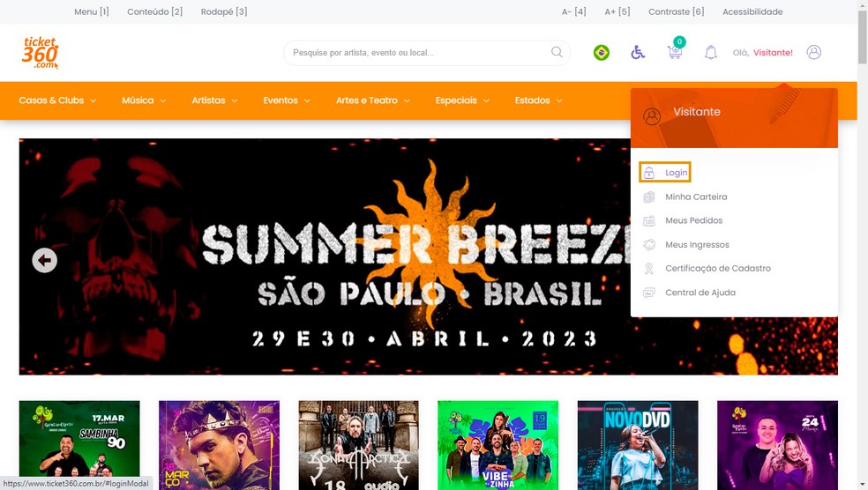Viewport: 868px width, 490px height.
Task: Click the page vertical scrollbar
Action: [x=863, y=245]
